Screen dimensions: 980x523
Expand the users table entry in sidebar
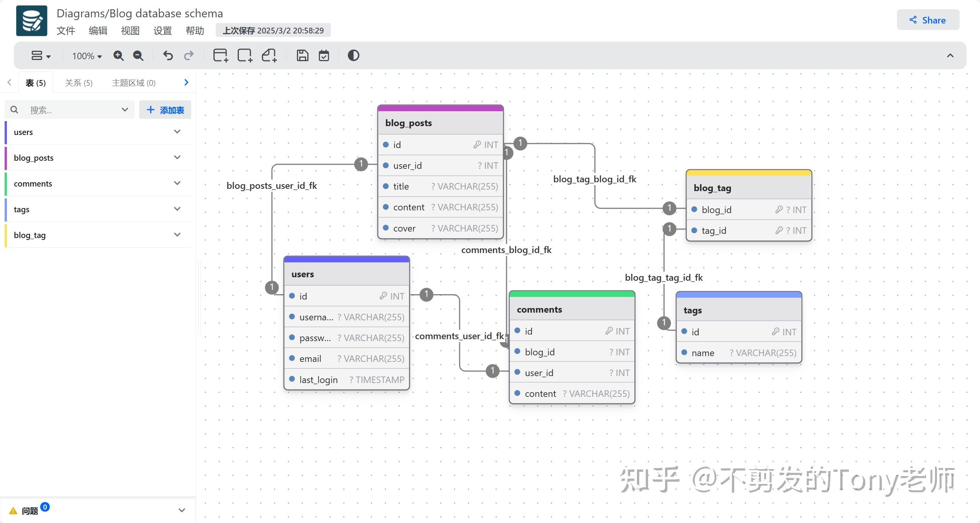(x=177, y=132)
